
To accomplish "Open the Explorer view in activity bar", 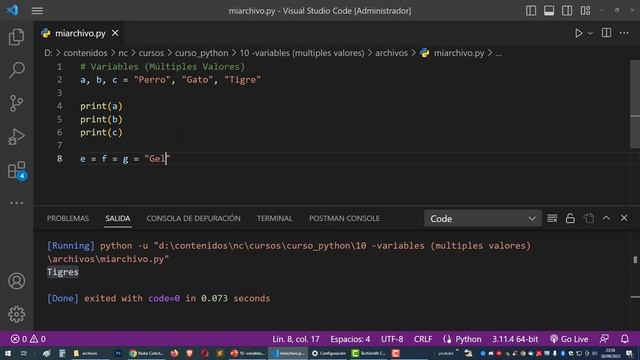I will [x=16, y=37].
